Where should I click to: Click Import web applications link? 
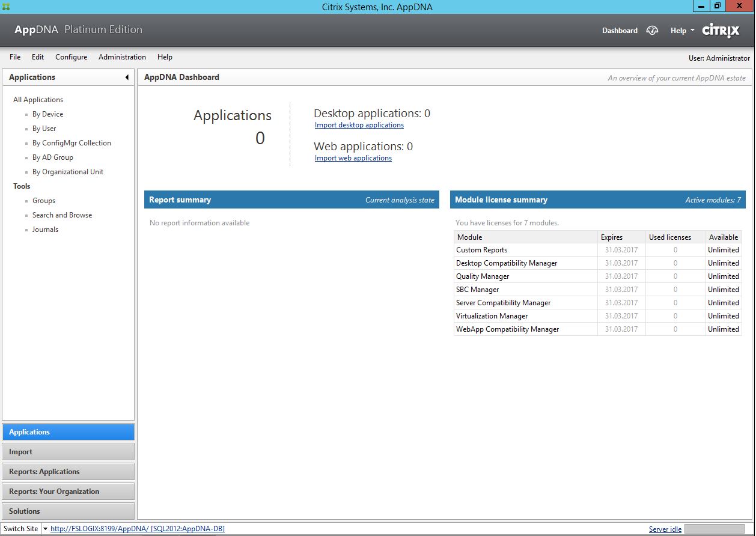[353, 158]
